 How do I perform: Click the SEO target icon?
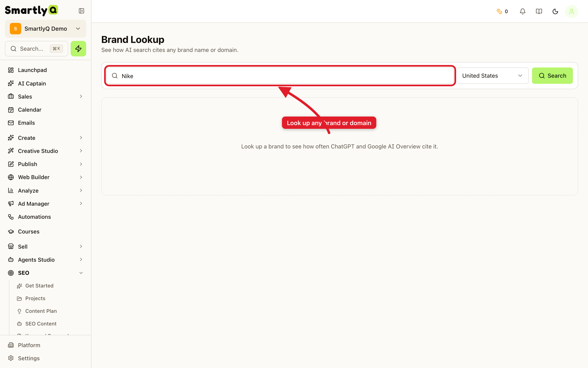point(11,273)
